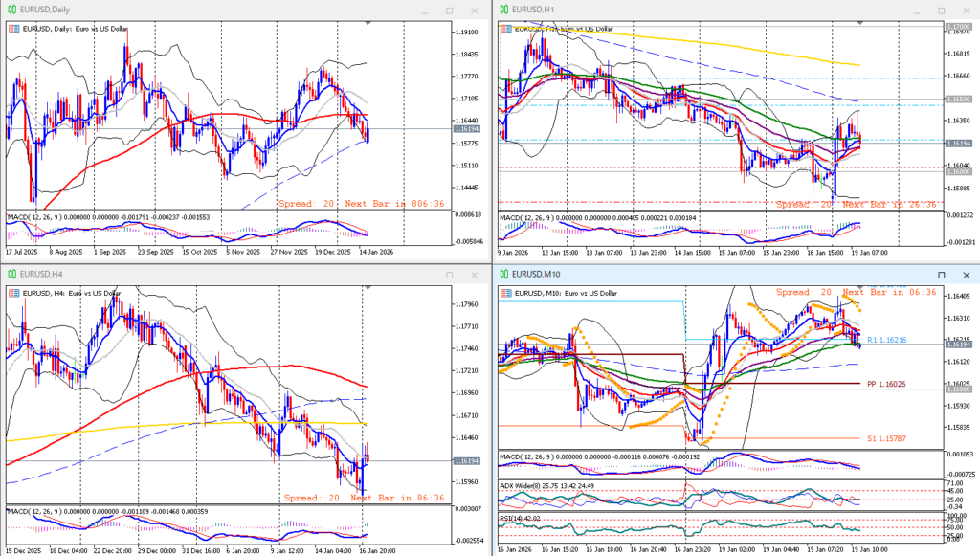Toggle one-click trading panel on H1 chart
Viewport: 980px width, 556px height.
505,29
